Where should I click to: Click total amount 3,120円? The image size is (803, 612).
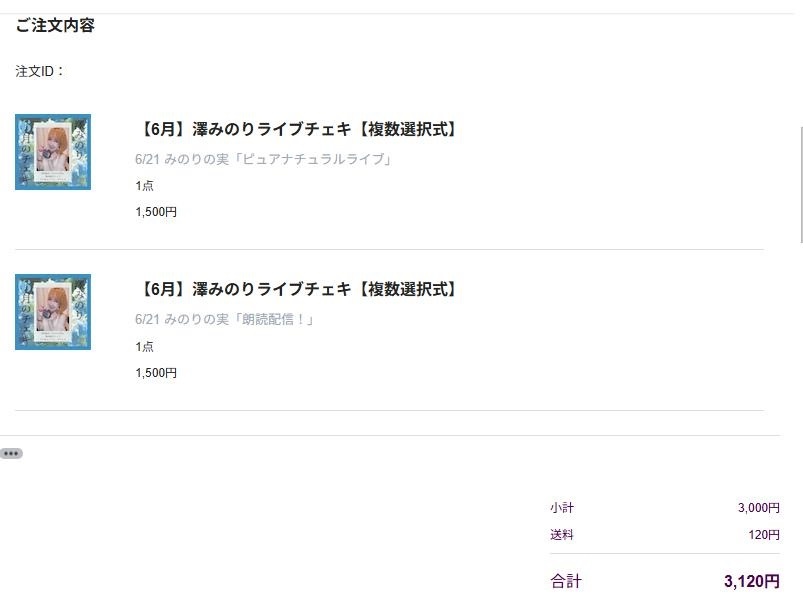[752, 581]
